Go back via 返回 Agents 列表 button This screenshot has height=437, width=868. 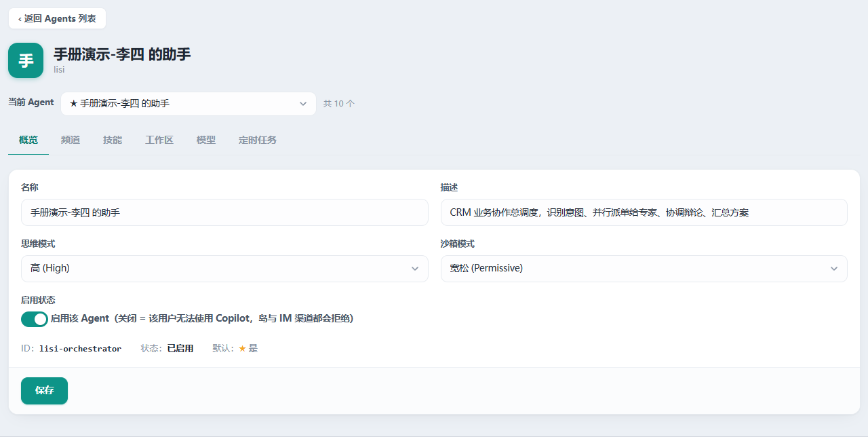57,18
